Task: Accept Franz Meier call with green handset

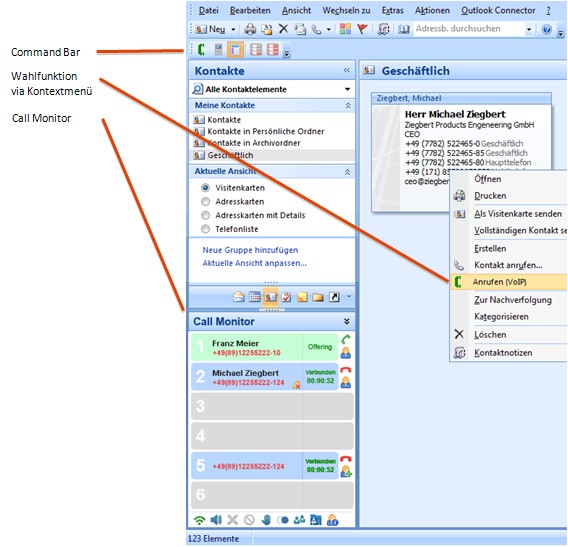Action: pos(346,339)
